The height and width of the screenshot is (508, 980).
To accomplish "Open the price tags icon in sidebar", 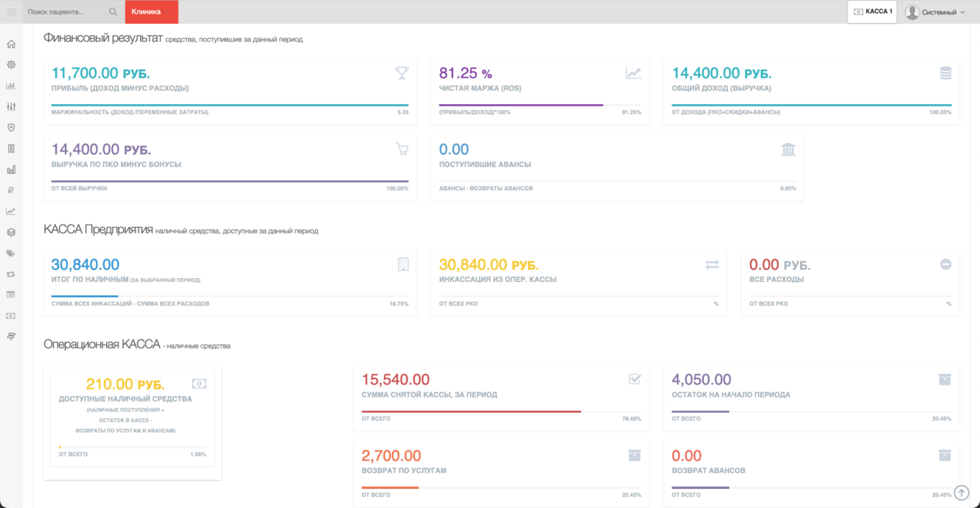I will [x=11, y=253].
